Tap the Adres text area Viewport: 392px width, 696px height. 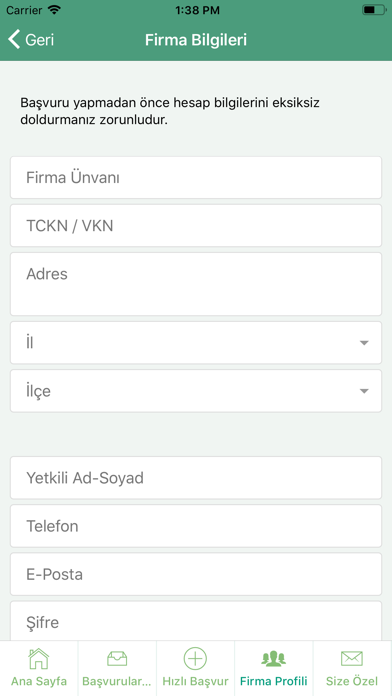pos(196,284)
